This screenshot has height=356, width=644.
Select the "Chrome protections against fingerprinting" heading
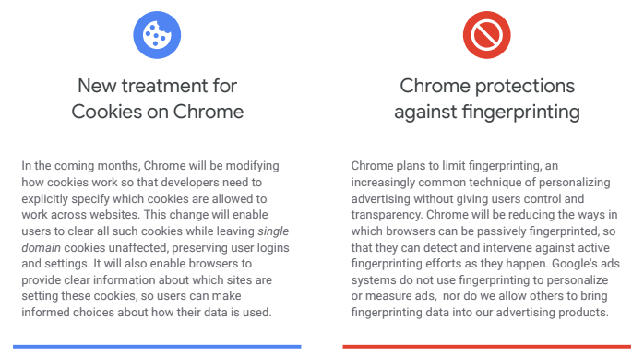tap(487, 100)
